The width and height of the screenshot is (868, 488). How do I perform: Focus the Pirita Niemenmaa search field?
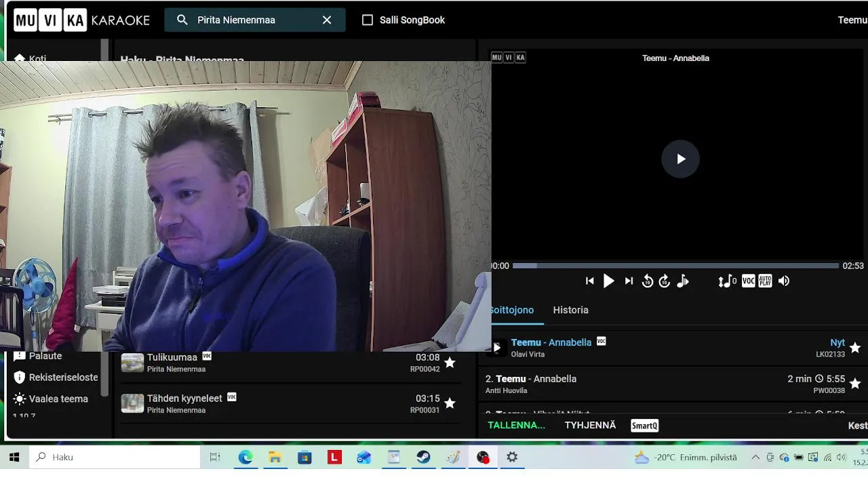pos(254,20)
